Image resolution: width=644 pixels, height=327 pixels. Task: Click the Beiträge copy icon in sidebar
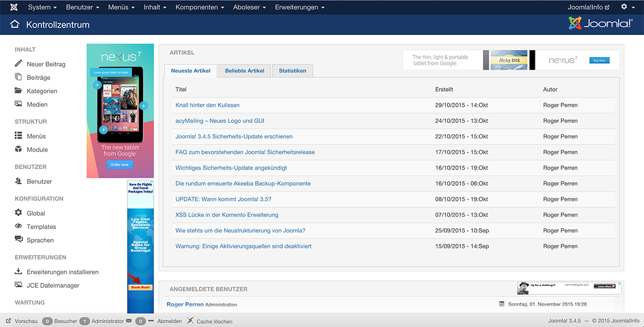pos(18,77)
